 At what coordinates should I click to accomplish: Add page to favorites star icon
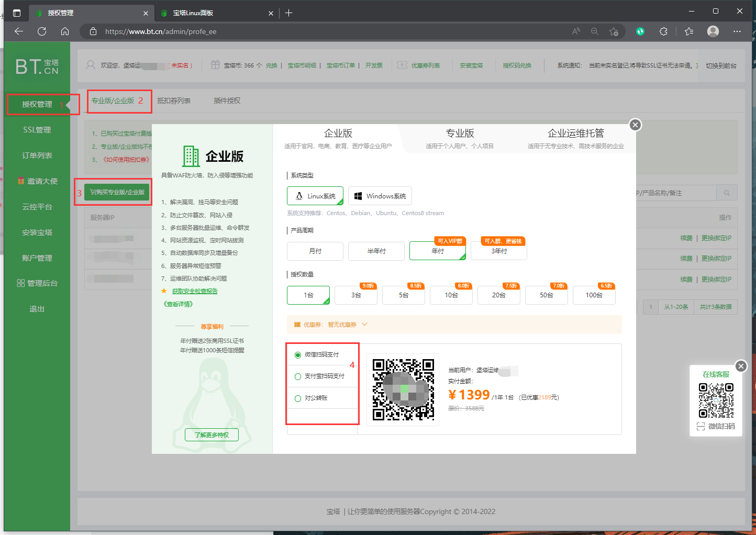click(x=614, y=31)
